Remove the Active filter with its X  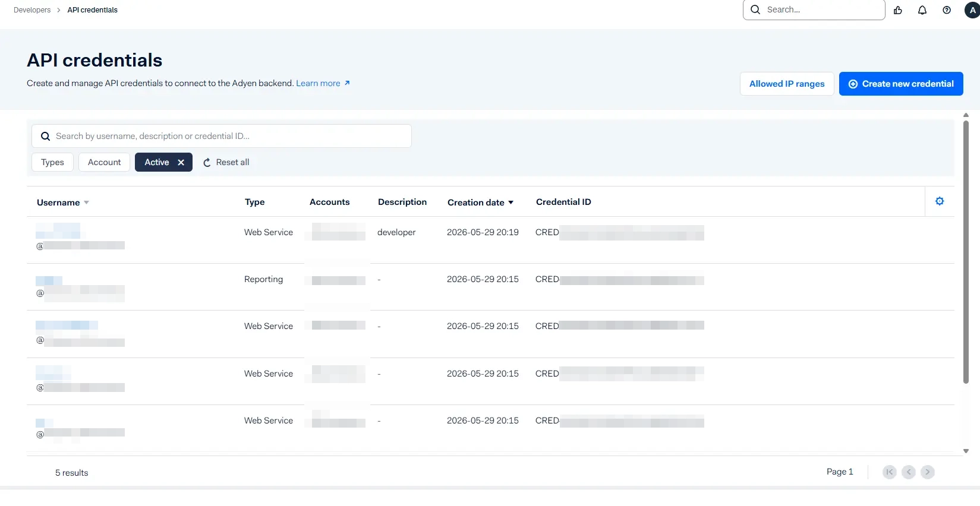181,162
